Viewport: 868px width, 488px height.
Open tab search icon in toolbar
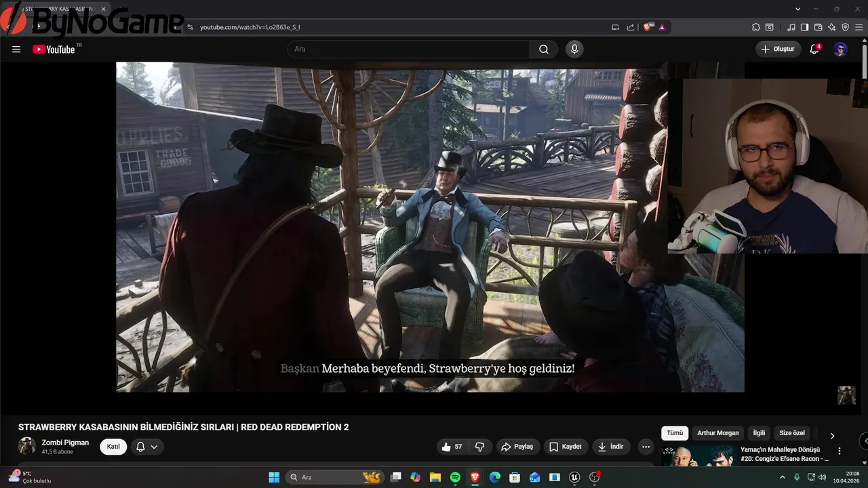click(769, 27)
